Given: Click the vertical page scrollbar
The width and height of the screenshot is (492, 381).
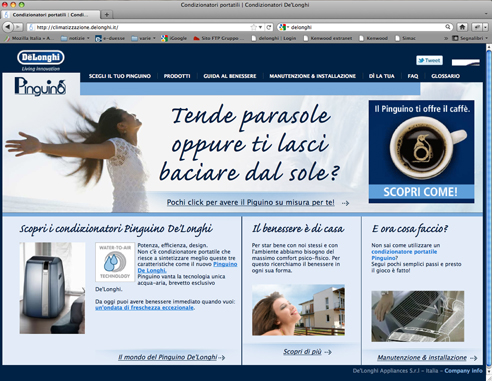Looking at the screenshot, I should [x=489, y=207].
